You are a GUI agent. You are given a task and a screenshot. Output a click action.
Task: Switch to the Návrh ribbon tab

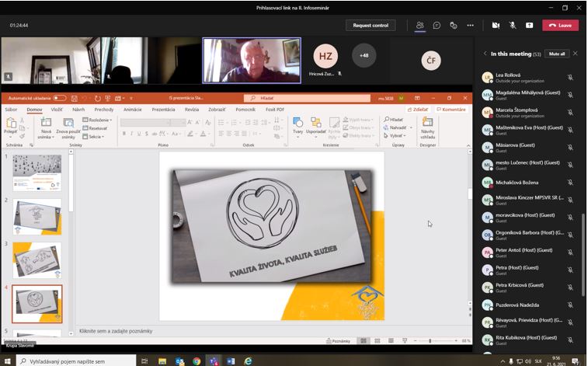pyautogui.click(x=78, y=110)
